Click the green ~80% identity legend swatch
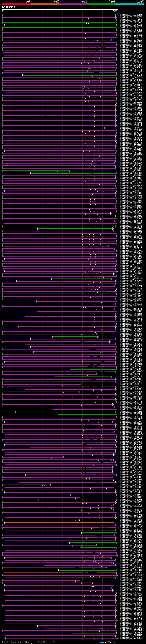Image resolution: width=146 pixels, height=644 pixels. coord(101,4)
